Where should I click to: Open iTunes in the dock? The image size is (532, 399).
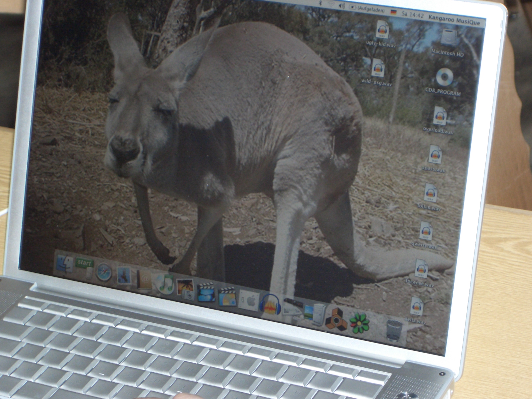tap(165, 284)
